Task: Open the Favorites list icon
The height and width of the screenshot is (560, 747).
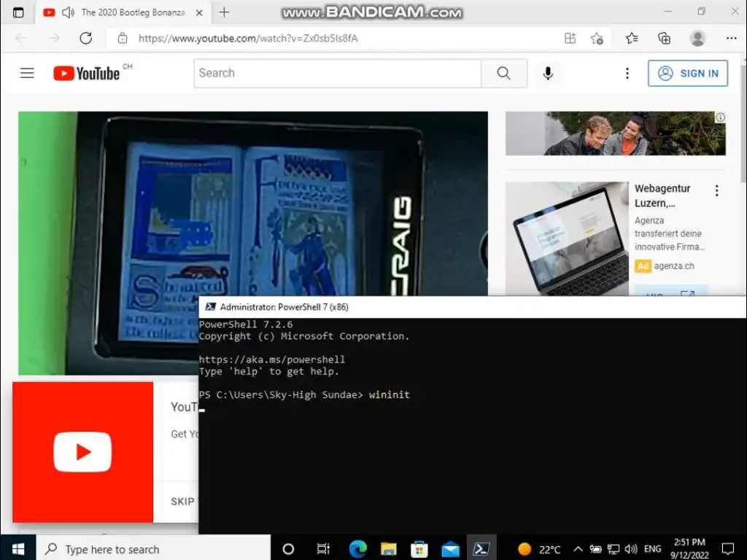Action: 632,38
